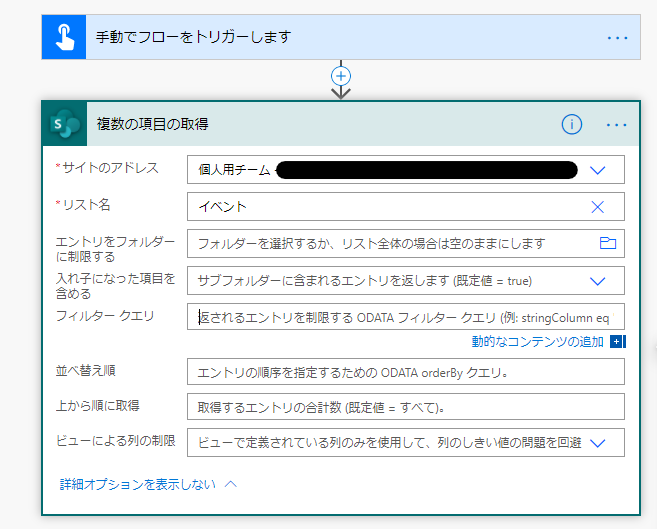This screenshot has width=657, height=529.
Task: Click the blue plus icon beside 動的なコンテンツの追加
Action: pos(618,342)
